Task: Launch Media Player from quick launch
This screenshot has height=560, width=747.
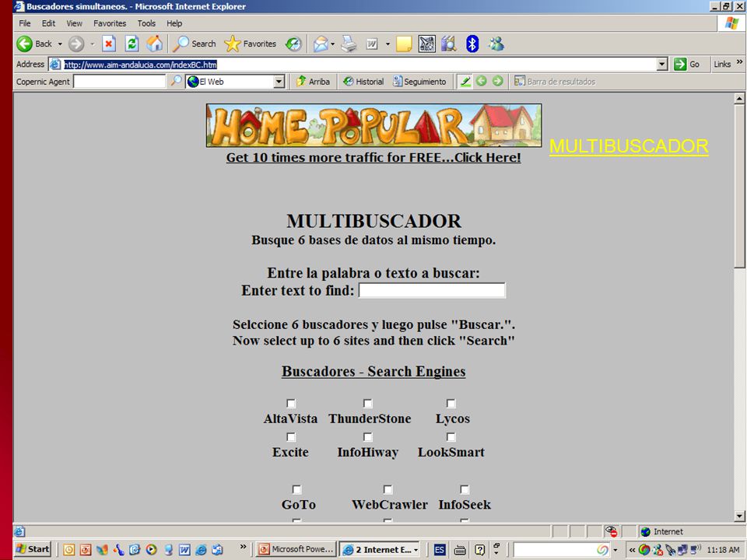Action: [152, 550]
